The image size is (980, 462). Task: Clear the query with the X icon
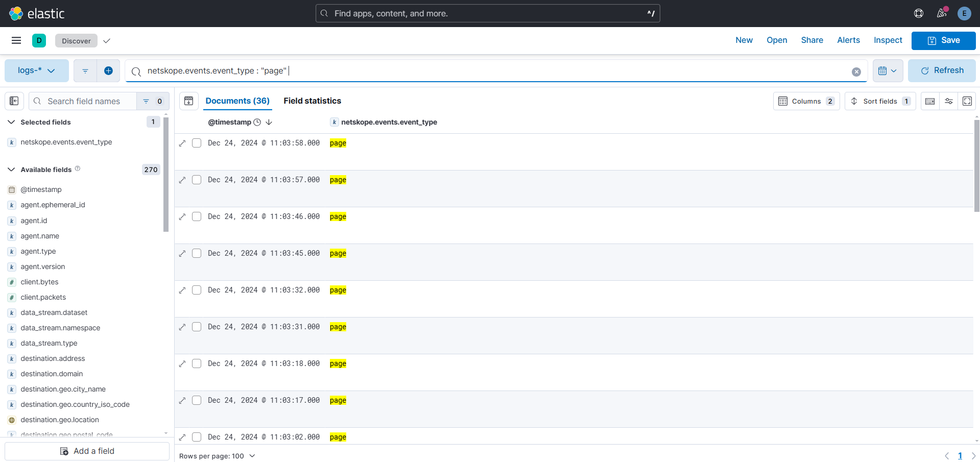coord(856,72)
